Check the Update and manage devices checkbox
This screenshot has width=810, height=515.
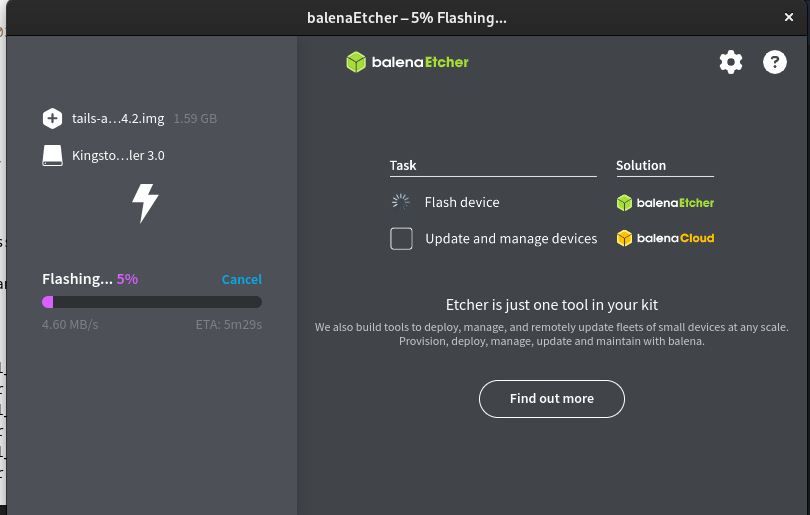(x=401, y=239)
